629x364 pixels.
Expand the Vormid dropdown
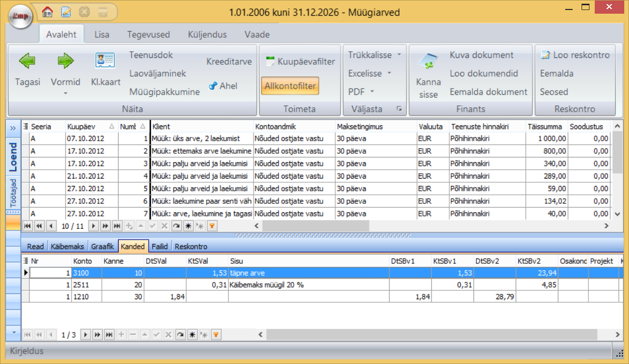coord(65,93)
